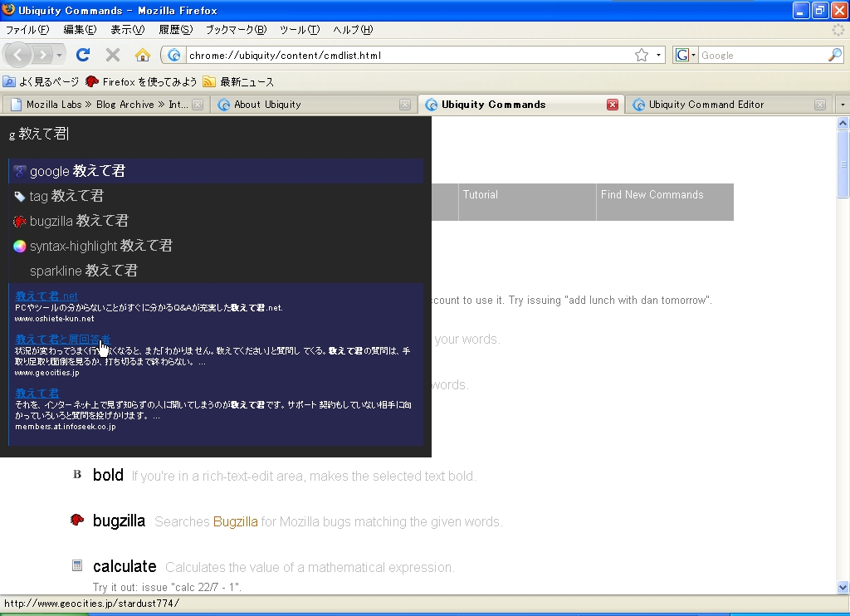
Task: Click the Ubiquity command input field
Action: point(216,134)
